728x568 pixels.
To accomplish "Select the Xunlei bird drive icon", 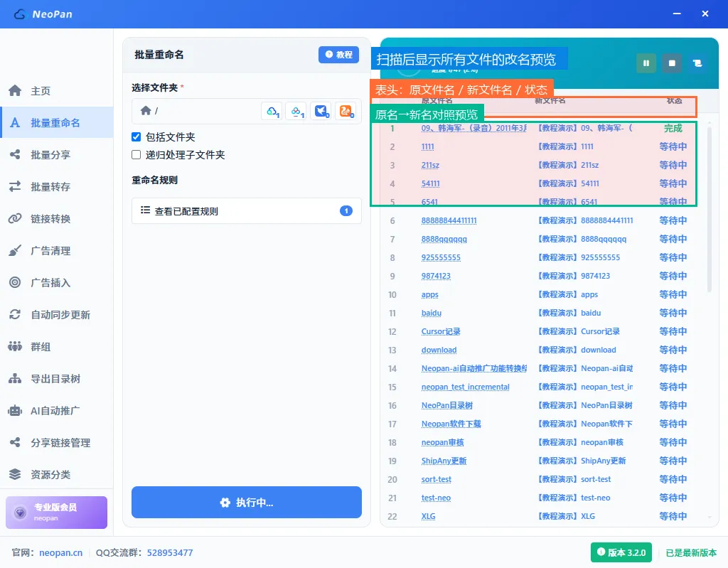I will pos(321,112).
